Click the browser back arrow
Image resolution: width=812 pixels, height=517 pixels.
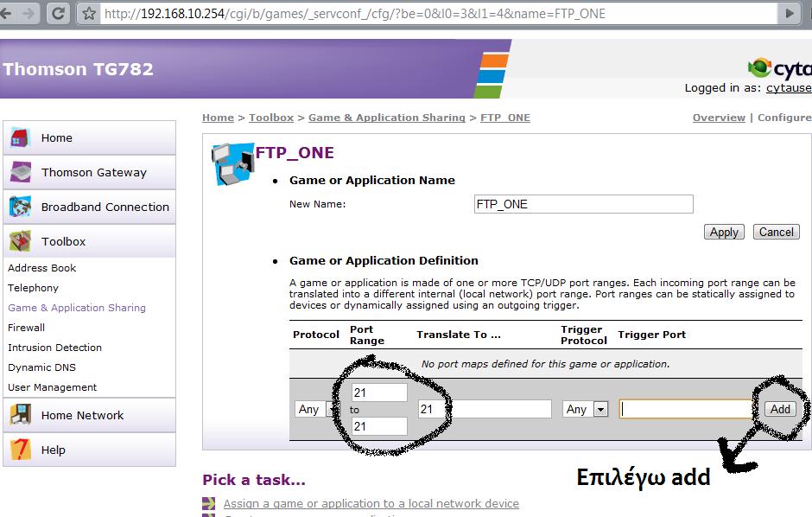point(6,14)
